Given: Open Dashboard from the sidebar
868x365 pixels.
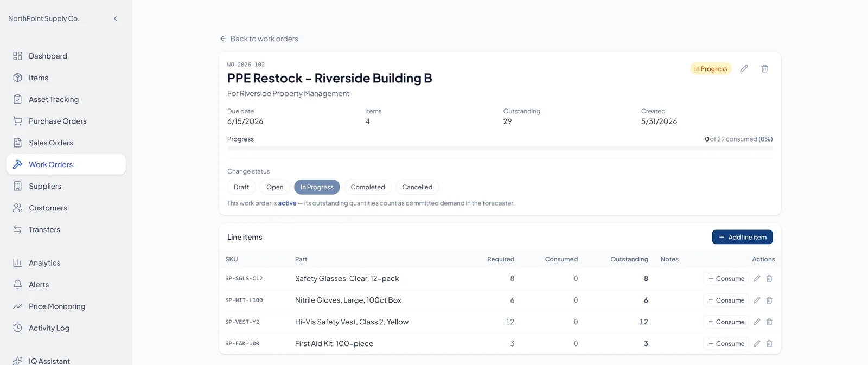Looking at the screenshot, I should tap(66, 56).
